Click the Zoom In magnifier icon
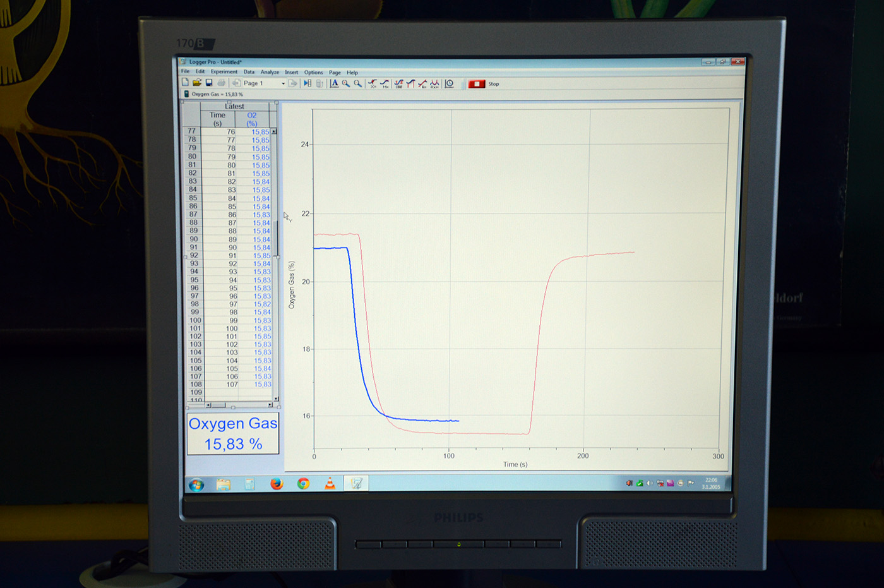 coord(346,83)
